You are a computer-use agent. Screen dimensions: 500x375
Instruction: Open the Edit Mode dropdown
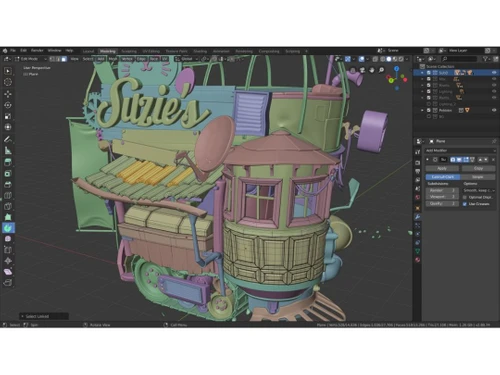coord(30,59)
